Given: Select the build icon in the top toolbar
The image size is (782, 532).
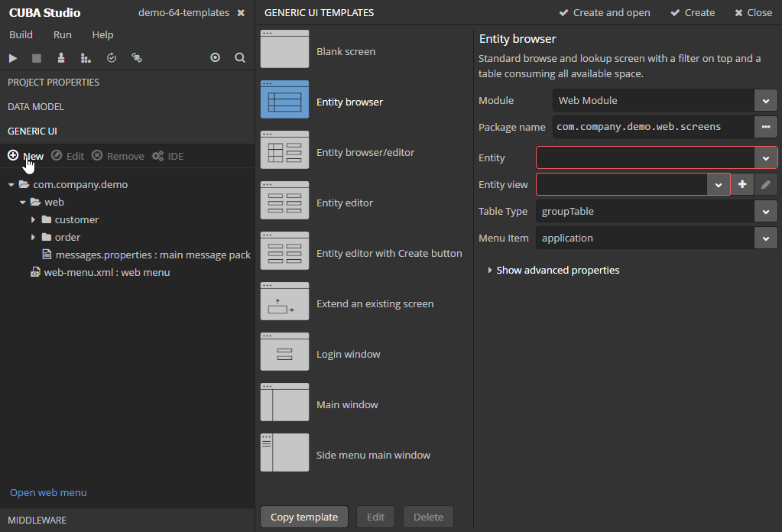Looking at the screenshot, I should point(61,58).
